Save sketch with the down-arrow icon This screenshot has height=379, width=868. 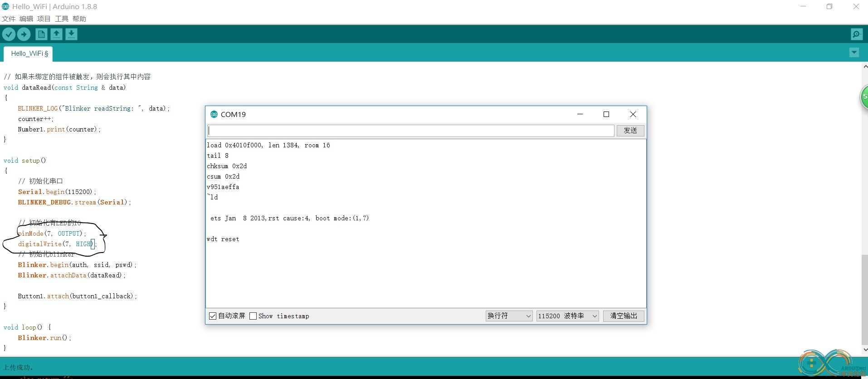71,34
